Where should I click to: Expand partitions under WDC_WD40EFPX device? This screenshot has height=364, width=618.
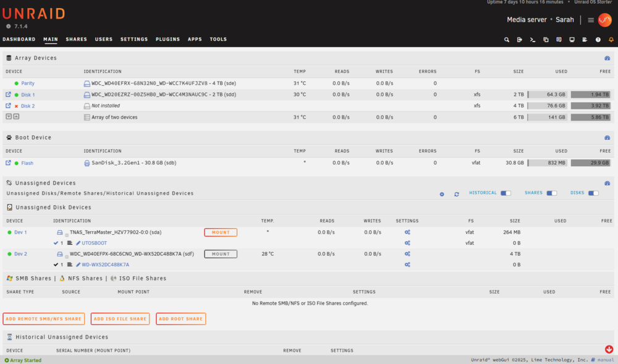click(67, 256)
